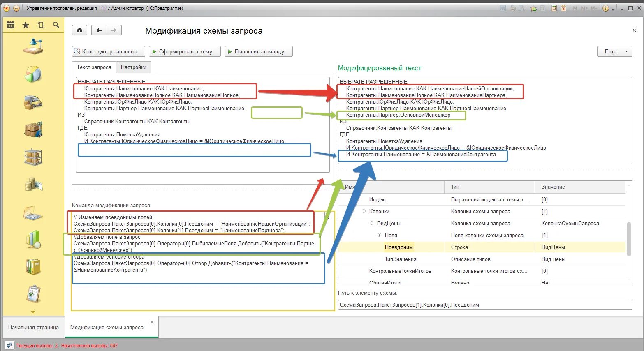Viewport: 644px width, 351px height.
Task: Open the warehouse shelves section in sidebar
Action: 33,157
